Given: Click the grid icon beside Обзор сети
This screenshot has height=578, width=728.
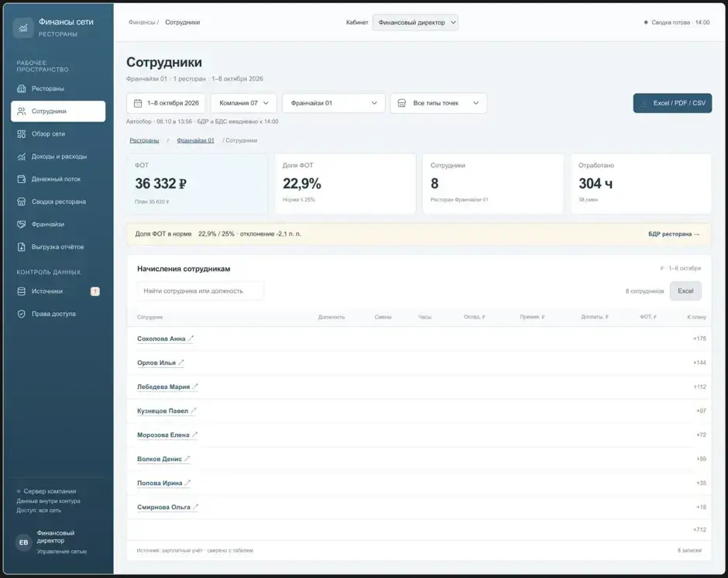Looking at the screenshot, I should [22, 134].
